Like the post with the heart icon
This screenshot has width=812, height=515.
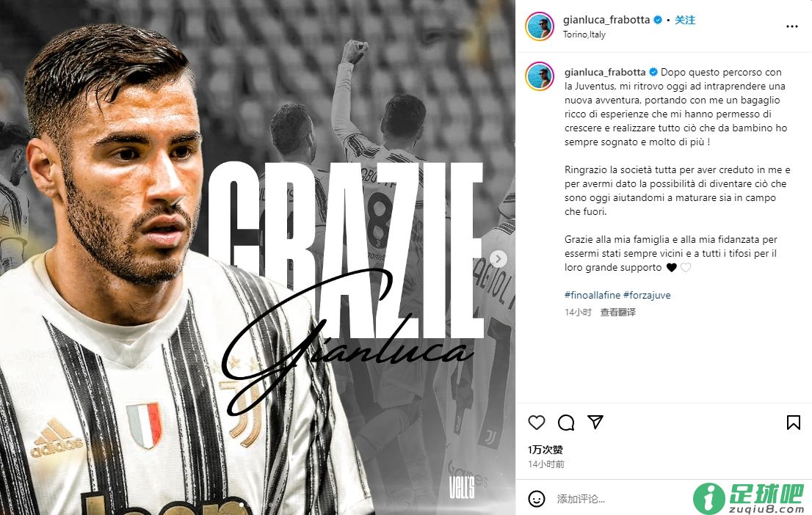point(537,423)
